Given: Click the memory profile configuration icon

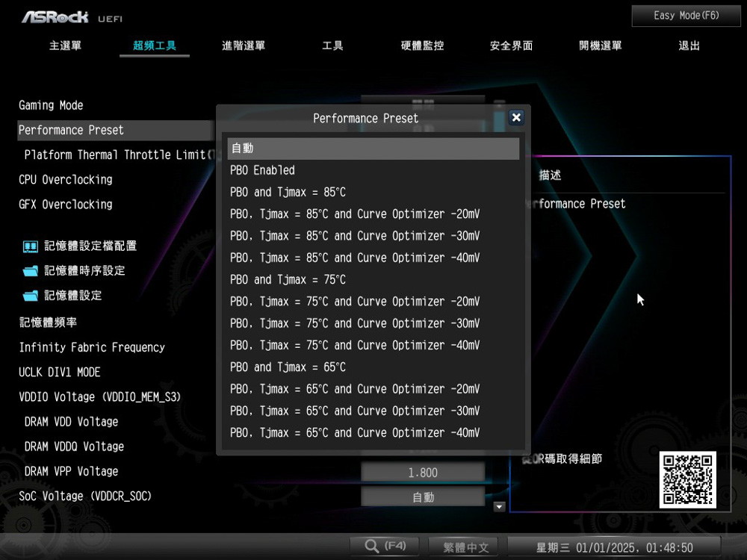Looking at the screenshot, I should pyautogui.click(x=31, y=246).
